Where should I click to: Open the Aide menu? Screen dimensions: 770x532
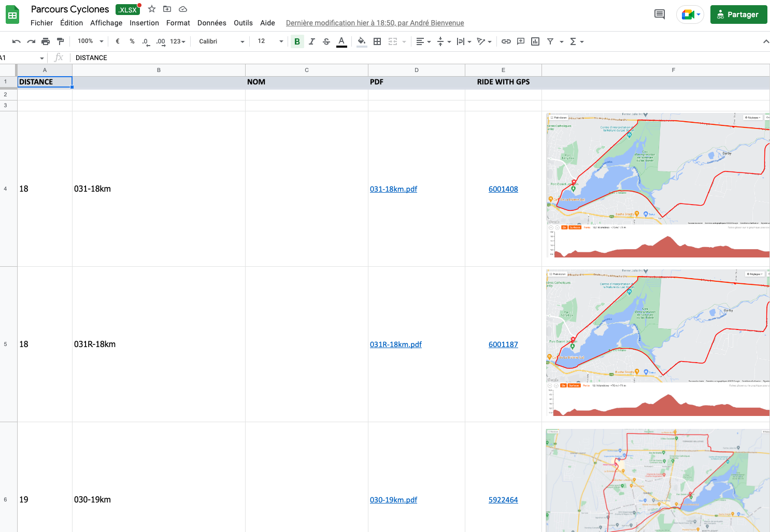pyautogui.click(x=267, y=23)
